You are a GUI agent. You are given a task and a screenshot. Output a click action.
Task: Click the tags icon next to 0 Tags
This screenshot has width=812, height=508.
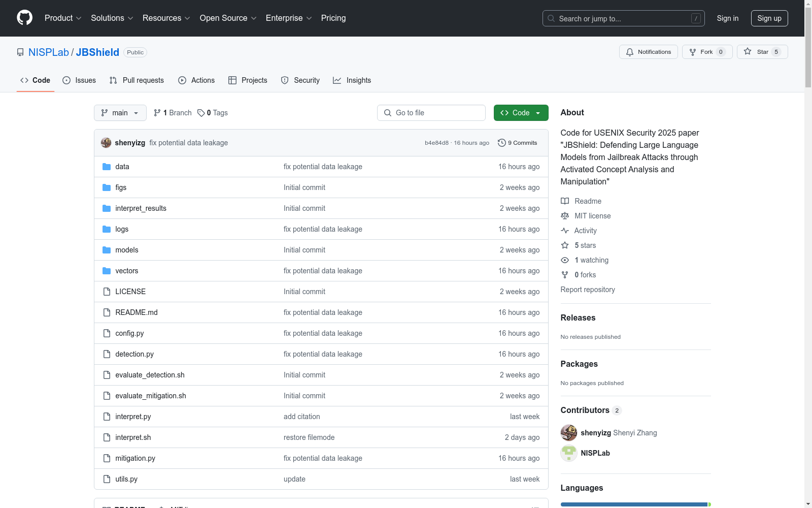pyautogui.click(x=201, y=113)
